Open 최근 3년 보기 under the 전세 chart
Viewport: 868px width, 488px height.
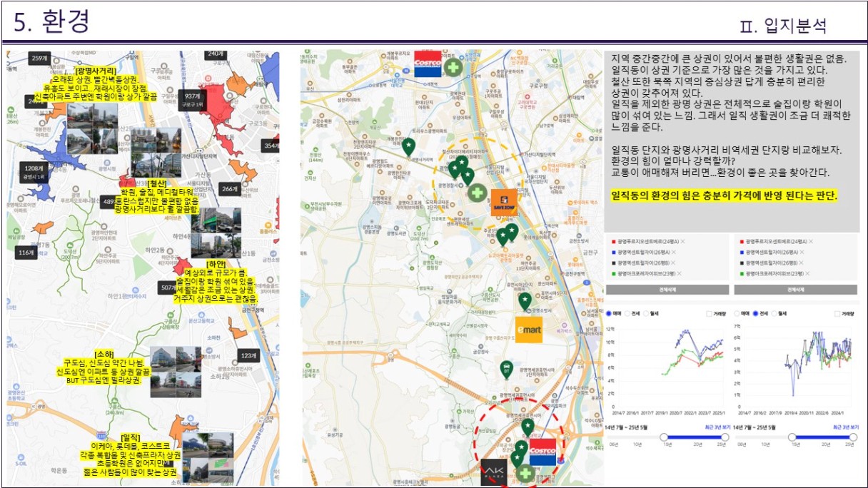pos(844,427)
